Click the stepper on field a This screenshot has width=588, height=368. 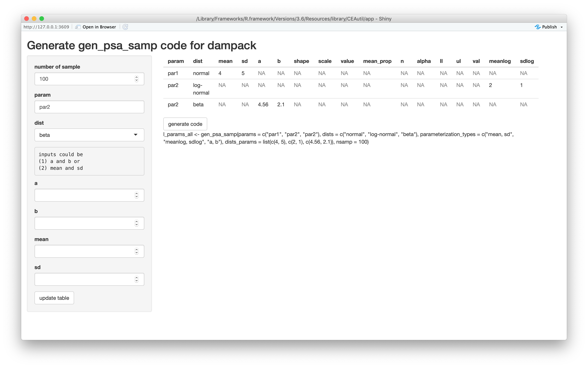(136, 195)
